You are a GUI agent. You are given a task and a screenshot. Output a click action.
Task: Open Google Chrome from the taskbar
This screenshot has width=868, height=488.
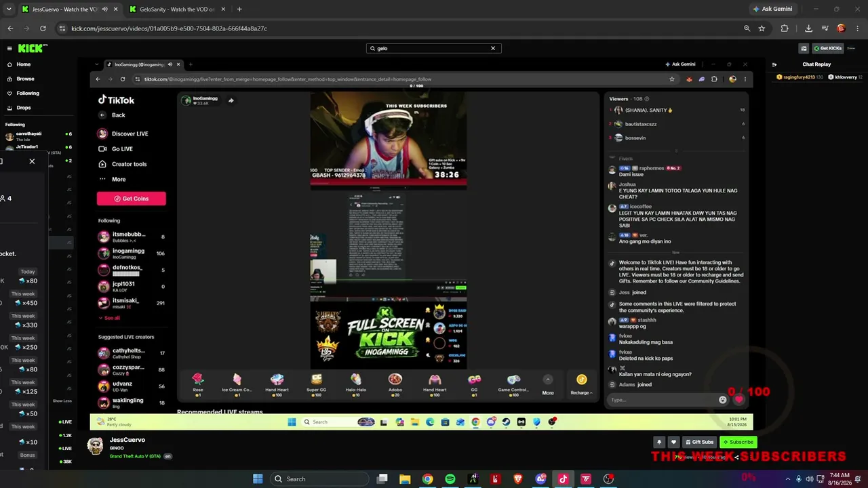427,479
